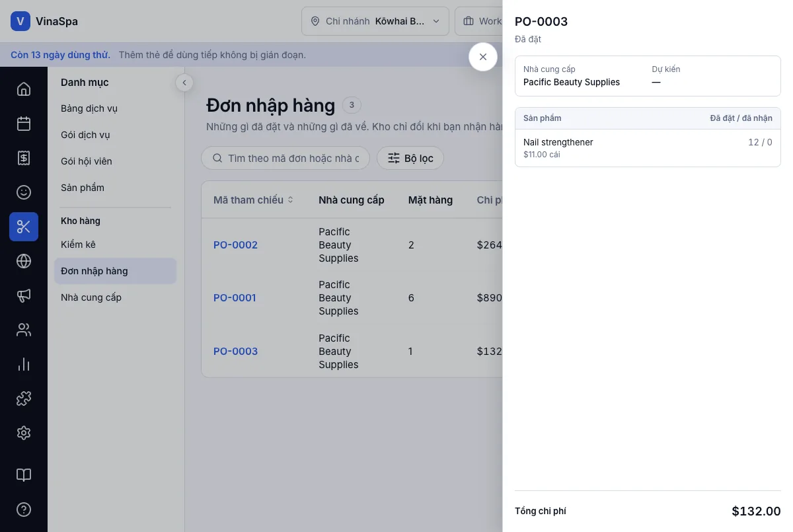793x532 pixels.
Task: Open the Chi nhánh branch dropdown
Action: coord(375,21)
